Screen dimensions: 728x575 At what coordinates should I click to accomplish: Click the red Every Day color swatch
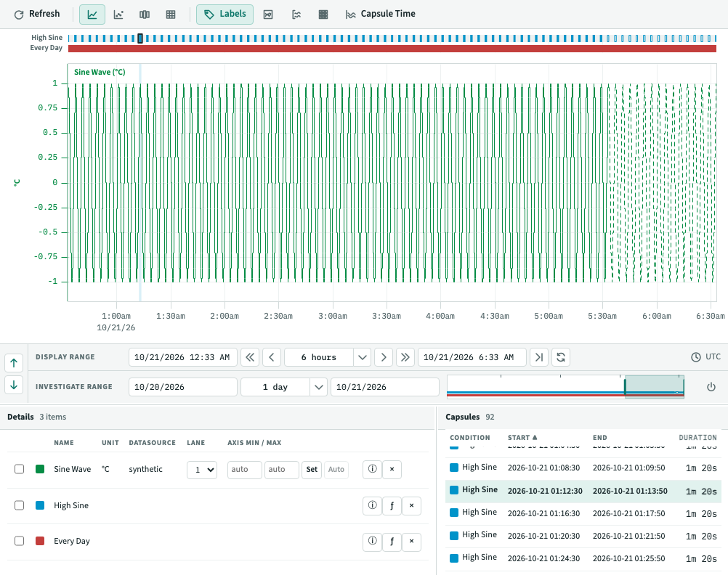coord(40,541)
